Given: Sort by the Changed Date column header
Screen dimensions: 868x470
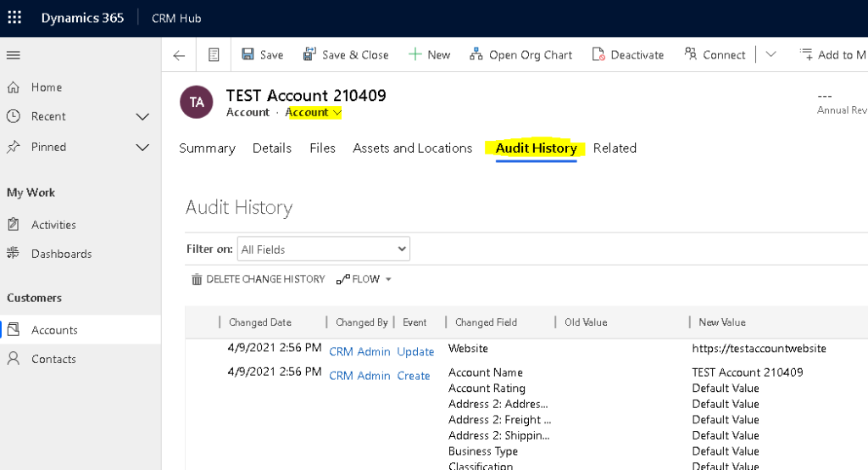Looking at the screenshot, I should click(259, 322).
